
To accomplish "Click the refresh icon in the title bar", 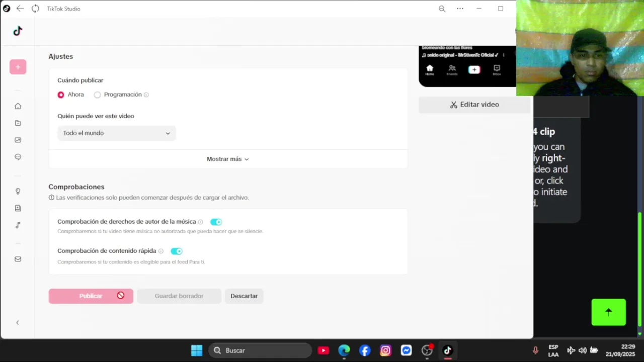I will (x=35, y=9).
